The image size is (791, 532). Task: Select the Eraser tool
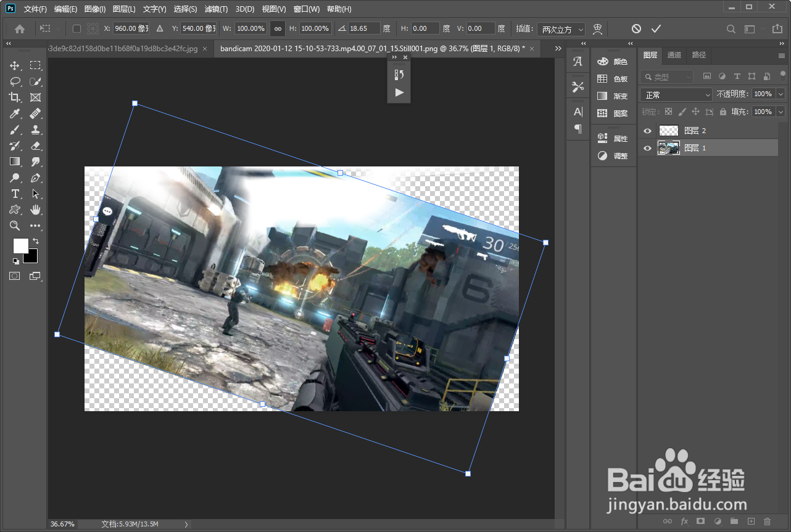(x=36, y=145)
